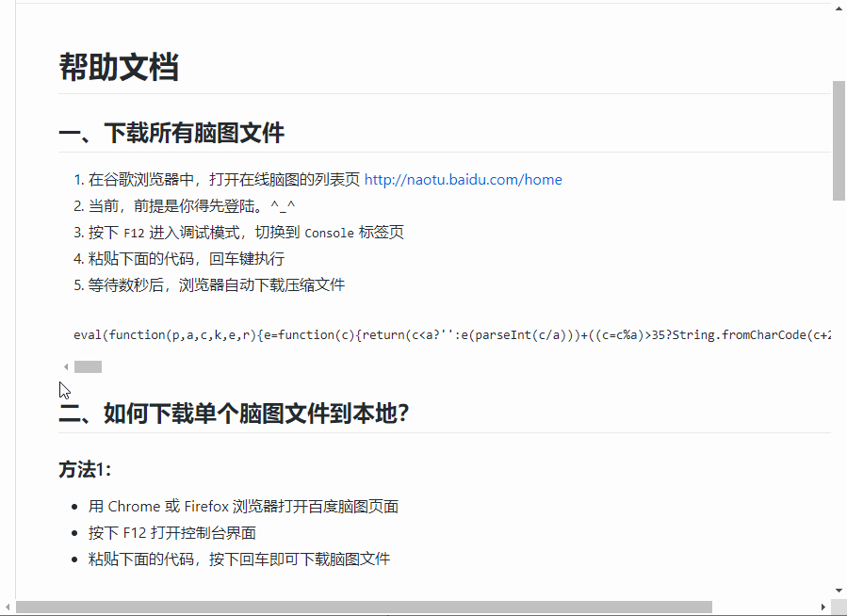847x616 pixels.
Task: Select the 帮助文档 page title
Action: click(120, 67)
